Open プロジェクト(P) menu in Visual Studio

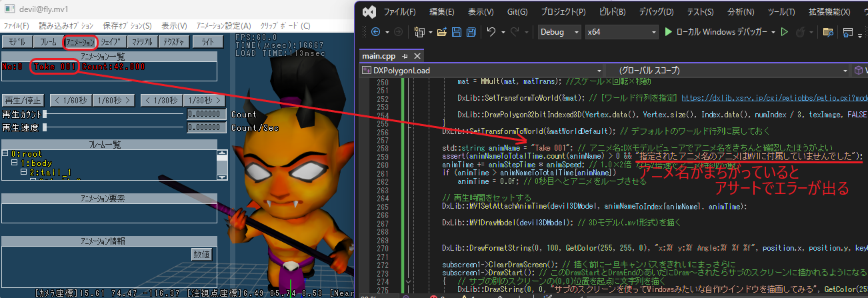(x=563, y=11)
